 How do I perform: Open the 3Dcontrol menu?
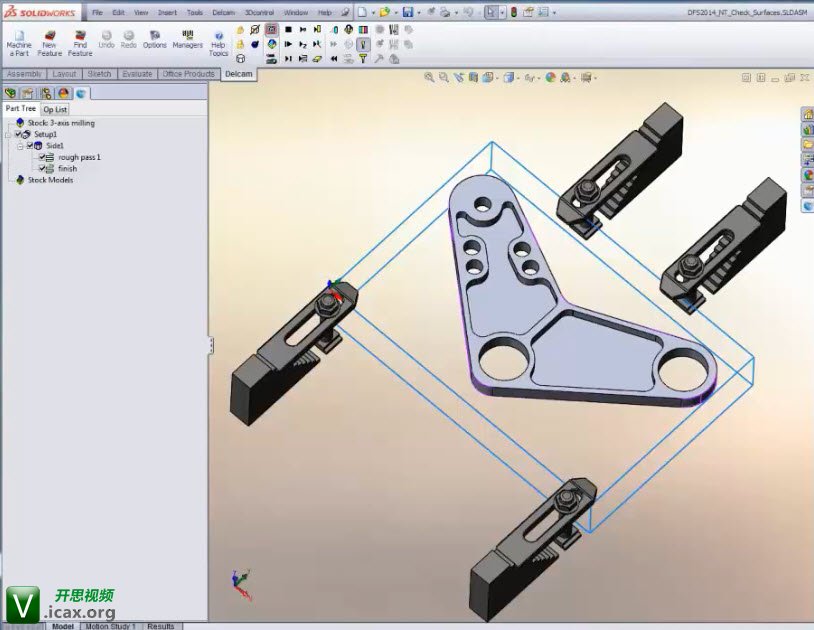[x=259, y=12]
